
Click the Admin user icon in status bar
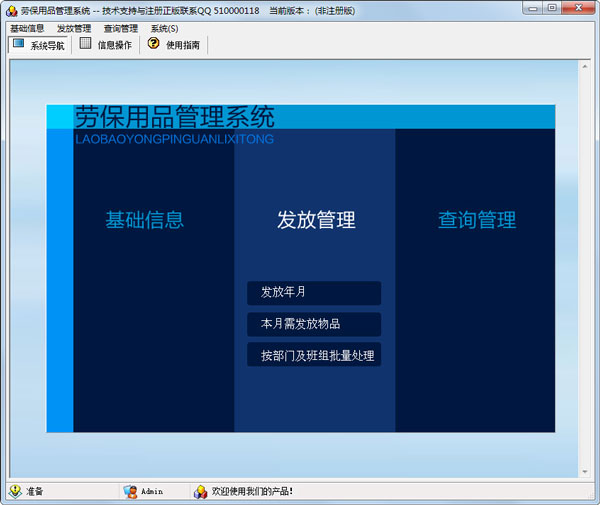tap(130, 491)
